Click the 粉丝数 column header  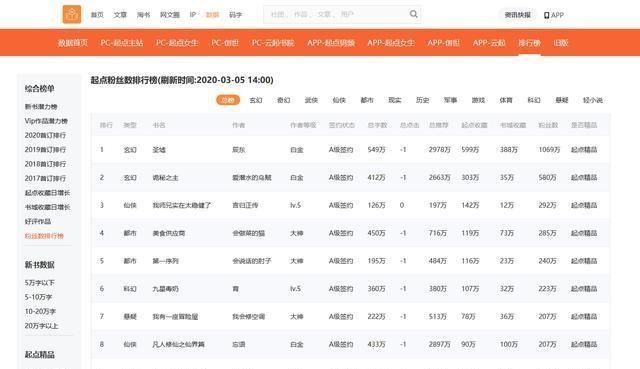[x=548, y=125]
